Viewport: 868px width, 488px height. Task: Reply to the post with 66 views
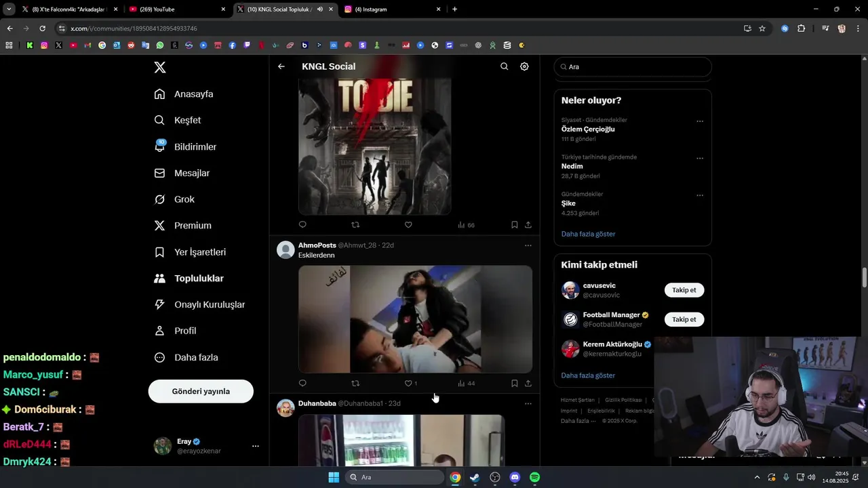tap(302, 224)
